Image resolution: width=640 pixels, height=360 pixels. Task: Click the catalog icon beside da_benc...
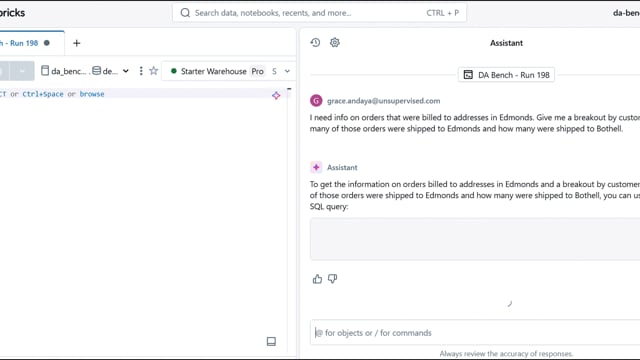pyautogui.click(x=45, y=71)
